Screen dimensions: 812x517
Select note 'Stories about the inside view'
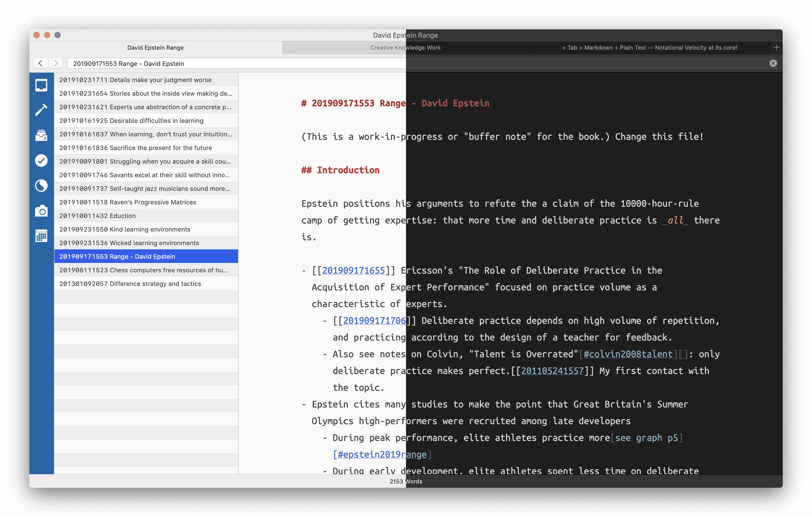pos(146,93)
